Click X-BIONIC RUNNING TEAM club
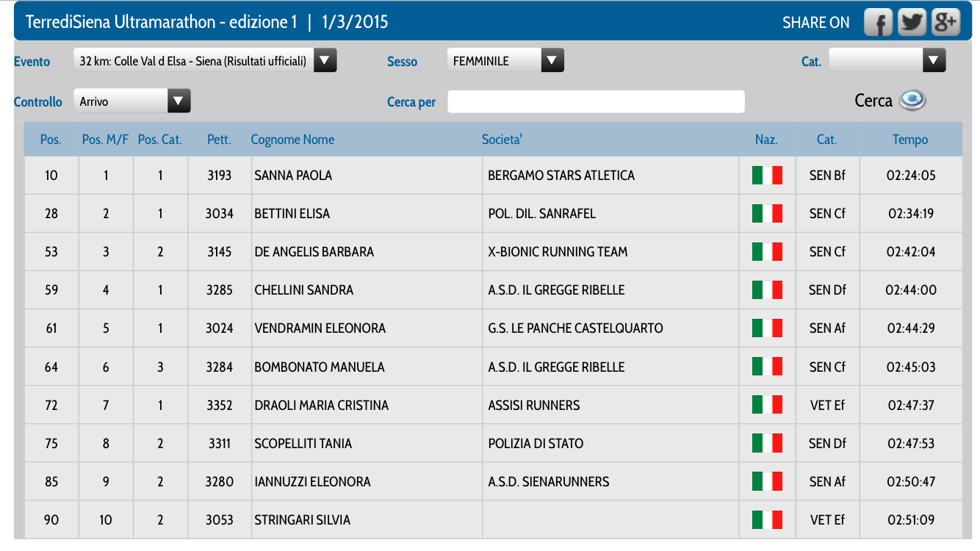 pos(558,252)
